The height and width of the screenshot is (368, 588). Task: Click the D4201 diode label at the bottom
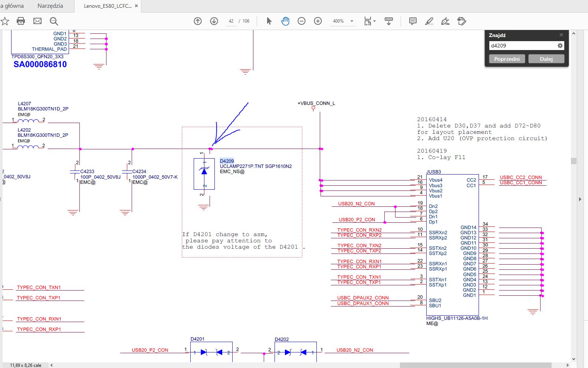pyautogui.click(x=197, y=339)
